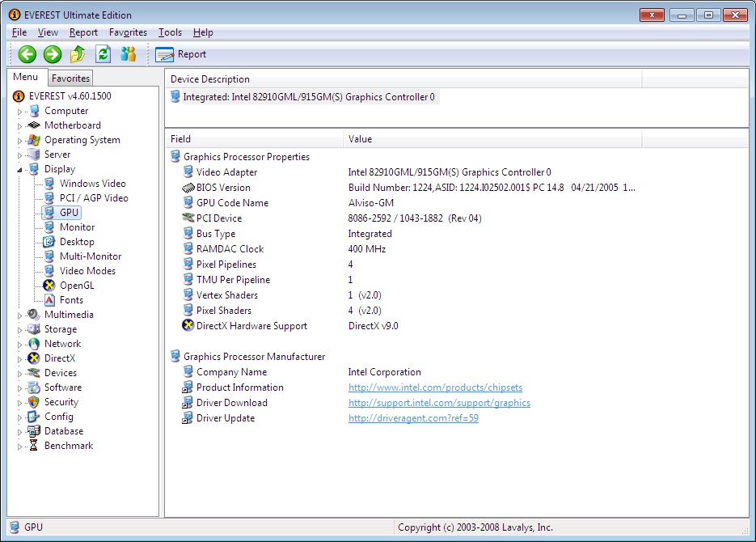
Task: Click the DirectX icon in tree
Action: [34, 358]
